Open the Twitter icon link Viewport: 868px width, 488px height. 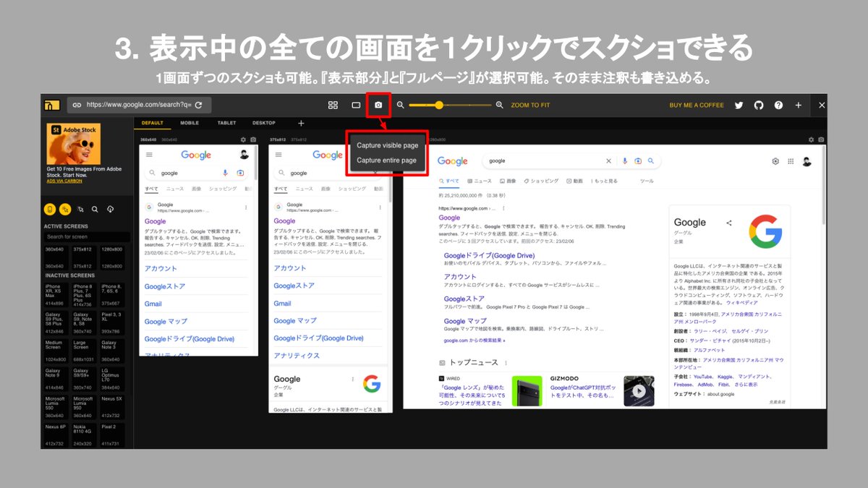point(739,105)
